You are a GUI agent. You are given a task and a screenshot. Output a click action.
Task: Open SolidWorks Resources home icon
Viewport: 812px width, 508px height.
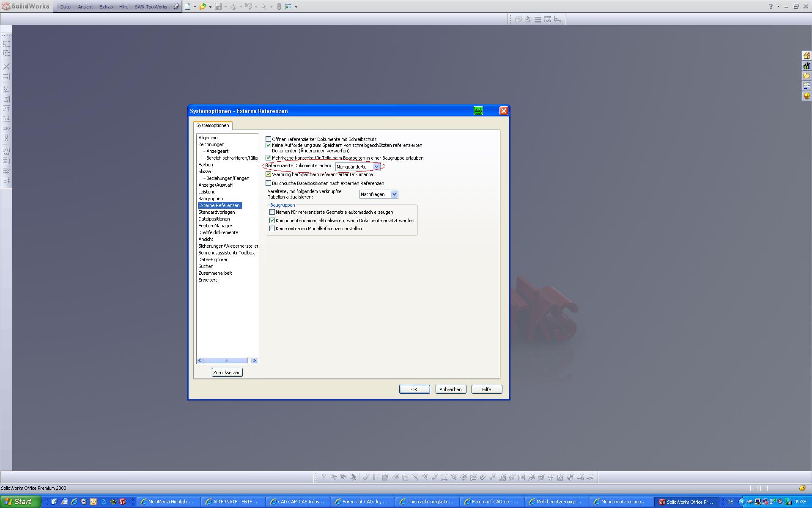click(x=807, y=56)
